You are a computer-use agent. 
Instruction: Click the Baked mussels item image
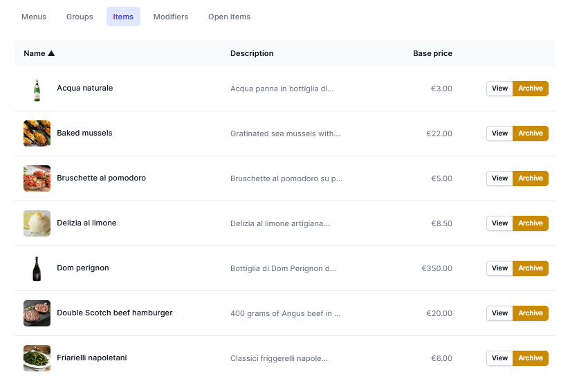37,133
